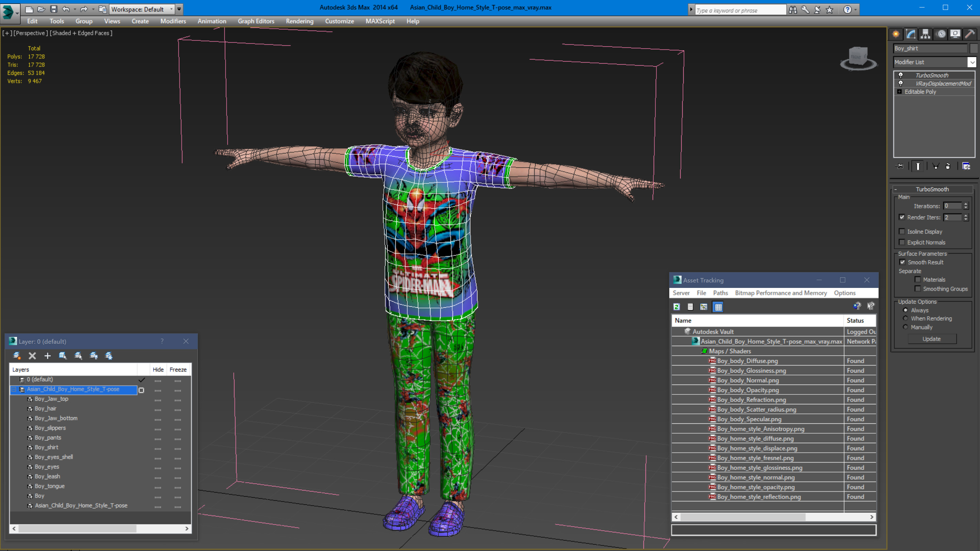
Task: Open the Graph Editors menu
Action: [256, 21]
